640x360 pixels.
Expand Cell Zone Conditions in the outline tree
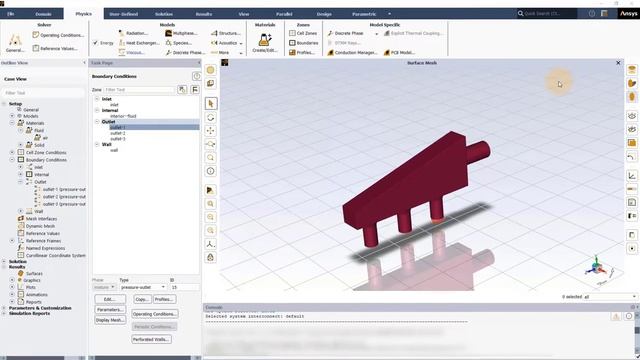coord(12,152)
